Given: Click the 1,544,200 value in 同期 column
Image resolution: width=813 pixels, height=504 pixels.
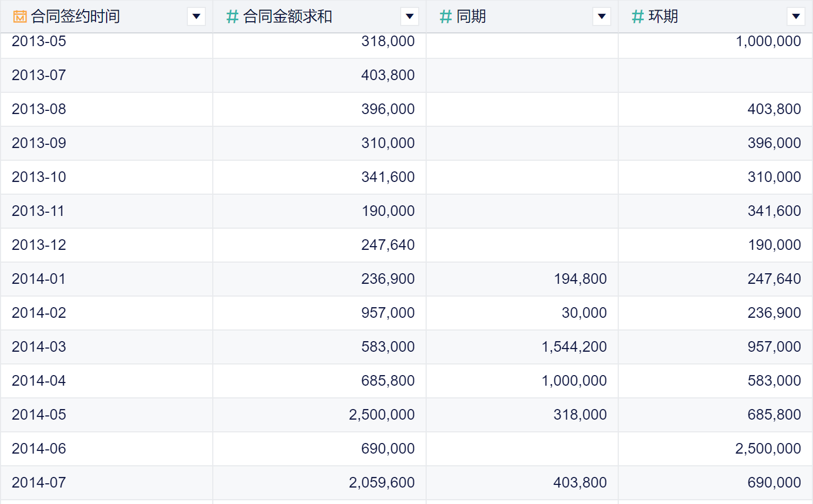Looking at the screenshot, I should pyautogui.click(x=574, y=347).
